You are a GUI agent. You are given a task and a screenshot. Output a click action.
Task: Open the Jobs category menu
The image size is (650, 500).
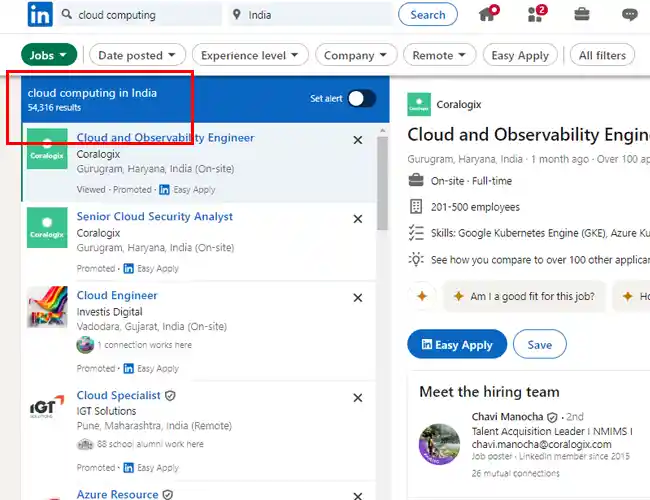tap(49, 55)
